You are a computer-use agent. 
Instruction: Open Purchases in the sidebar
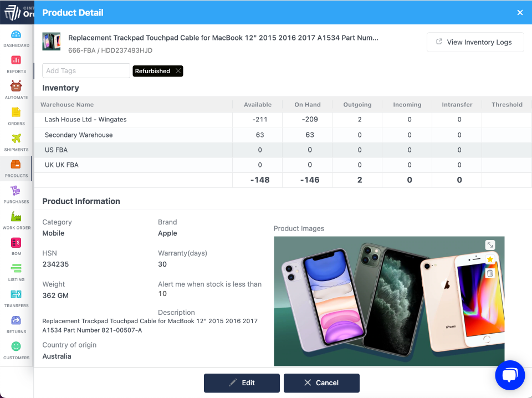[x=16, y=195]
